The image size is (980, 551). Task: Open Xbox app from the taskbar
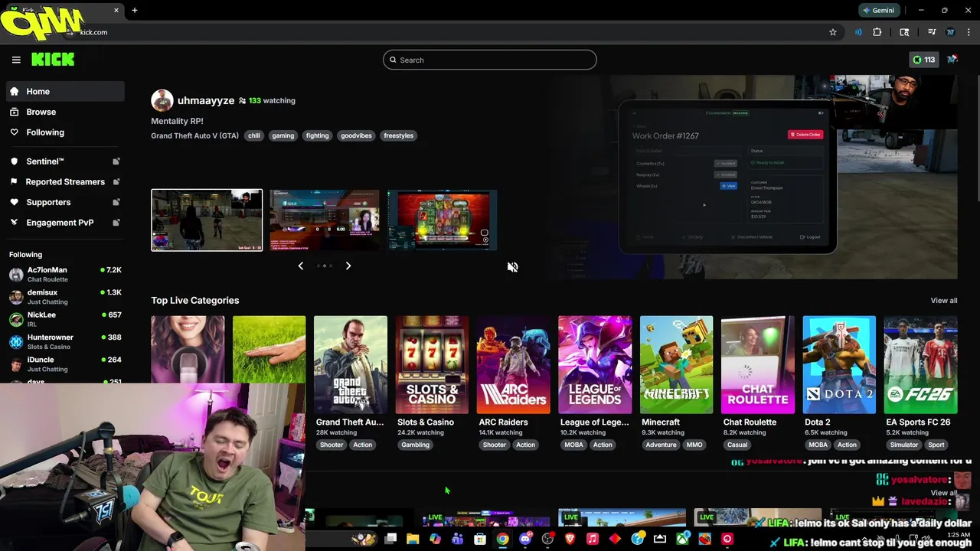pos(682,539)
